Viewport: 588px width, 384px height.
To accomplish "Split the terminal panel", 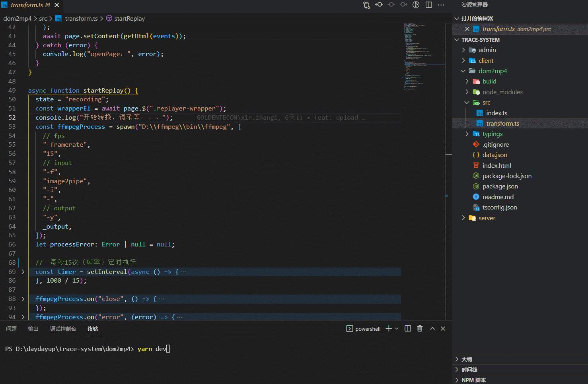I will (x=408, y=328).
